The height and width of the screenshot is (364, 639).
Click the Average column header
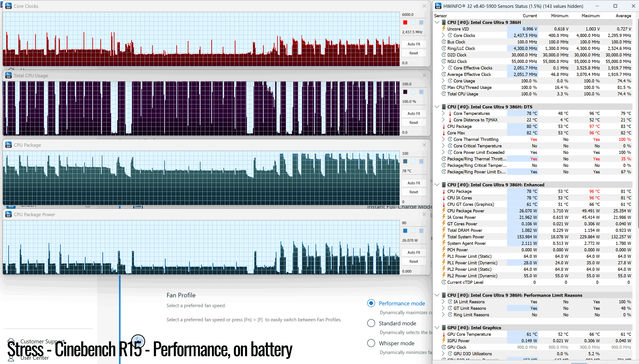click(x=623, y=16)
